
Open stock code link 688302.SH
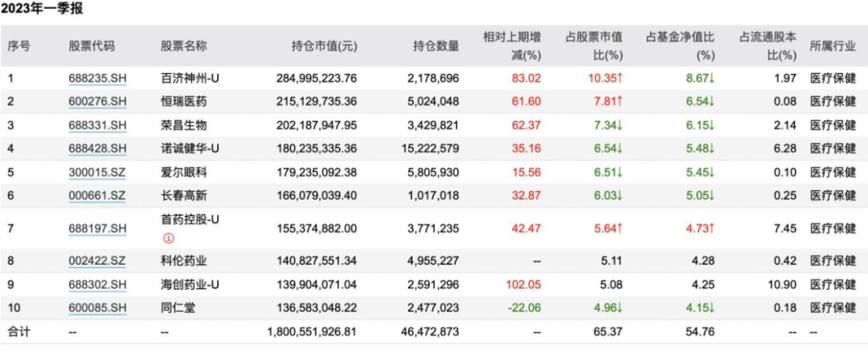pos(97,284)
